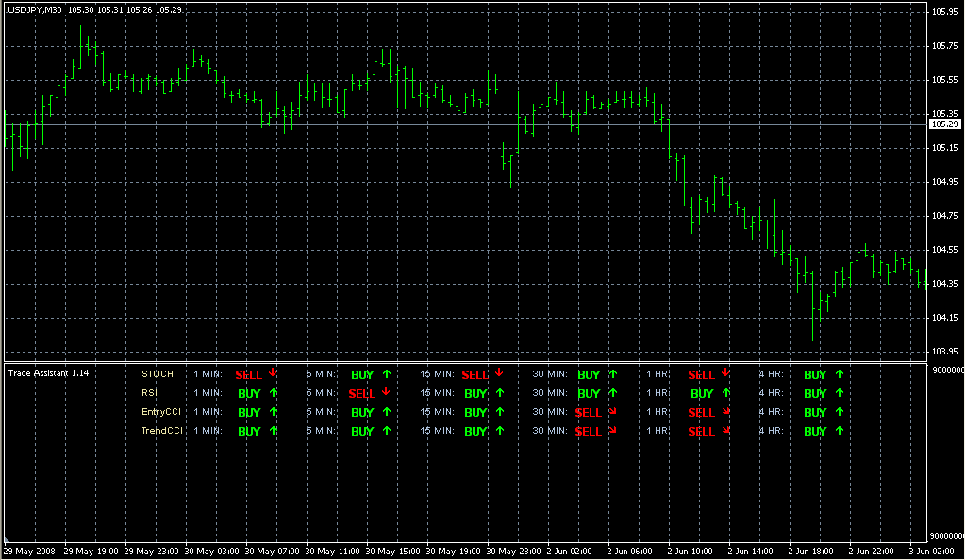Click the red diagonal arrow for EntryCCI 30 MIN

coord(612,411)
